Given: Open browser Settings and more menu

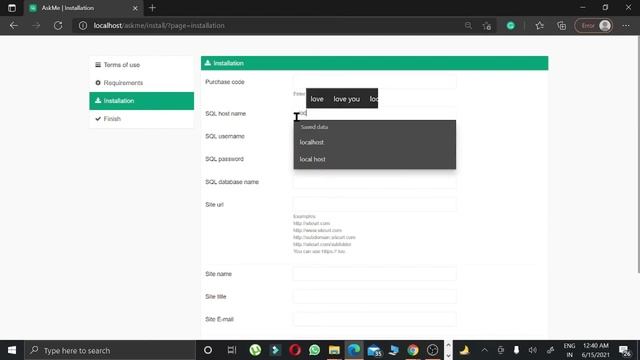Looking at the screenshot, I should 626,25.
